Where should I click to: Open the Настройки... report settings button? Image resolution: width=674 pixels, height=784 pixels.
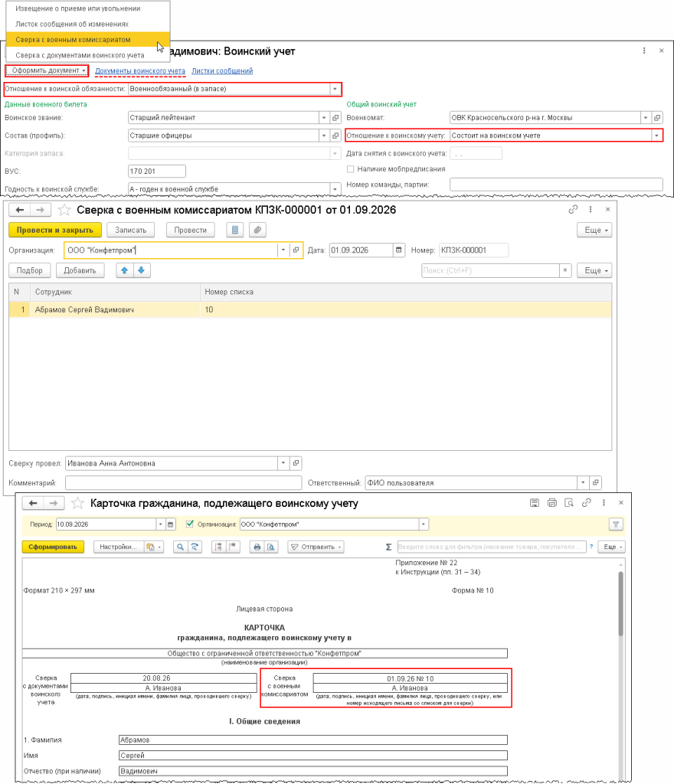118,547
